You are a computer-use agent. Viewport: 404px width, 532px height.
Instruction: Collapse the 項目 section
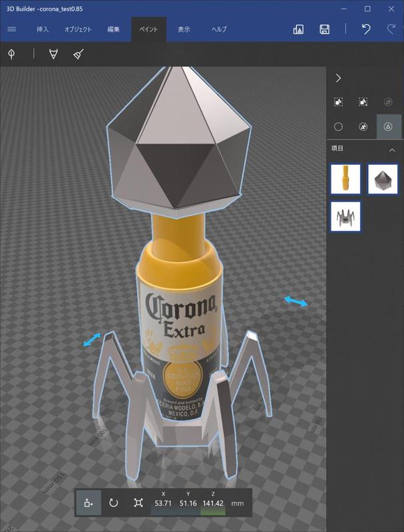pyautogui.click(x=392, y=150)
